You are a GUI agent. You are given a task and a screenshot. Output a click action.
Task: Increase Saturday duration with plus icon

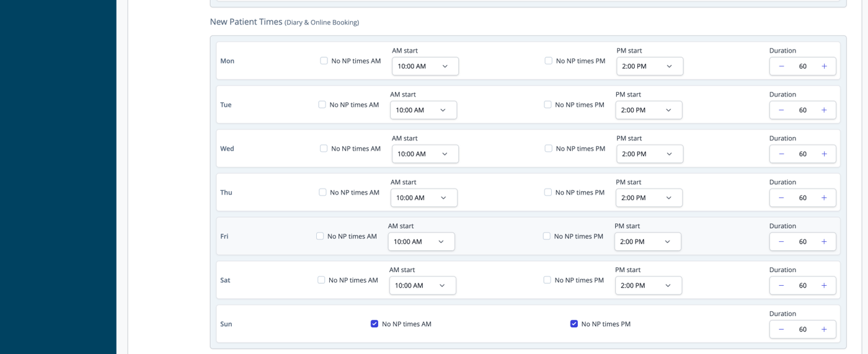pos(824,286)
